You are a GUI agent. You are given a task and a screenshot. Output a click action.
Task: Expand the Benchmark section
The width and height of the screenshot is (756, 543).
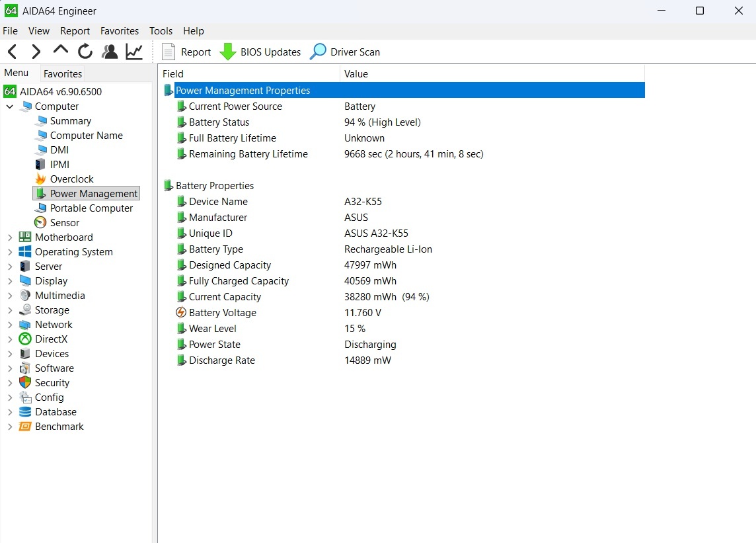point(10,427)
